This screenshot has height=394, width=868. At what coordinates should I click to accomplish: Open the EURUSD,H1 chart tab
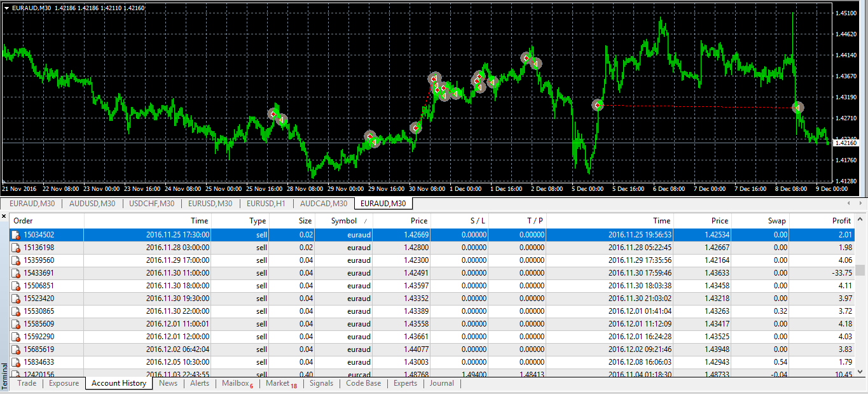[x=266, y=204]
